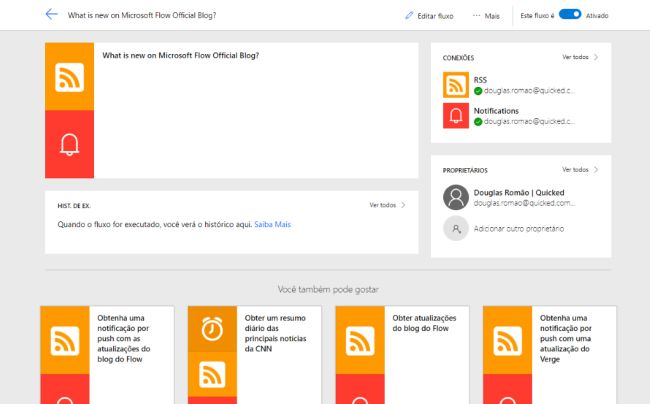
Task: Open Ver todos for Hist. de ex.
Action: pyautogui.click(x=387, y=205)
